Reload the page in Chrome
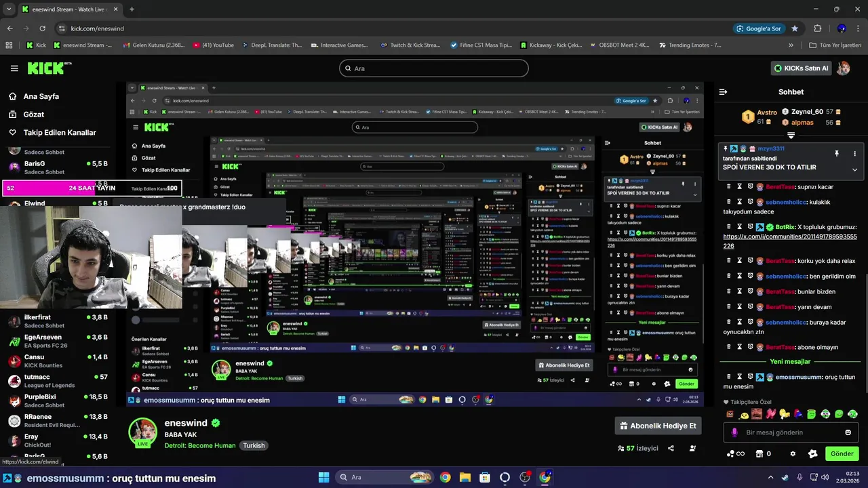Image resolution: width=868 pixels, height=488 pixels. click(x=42, y=28)
